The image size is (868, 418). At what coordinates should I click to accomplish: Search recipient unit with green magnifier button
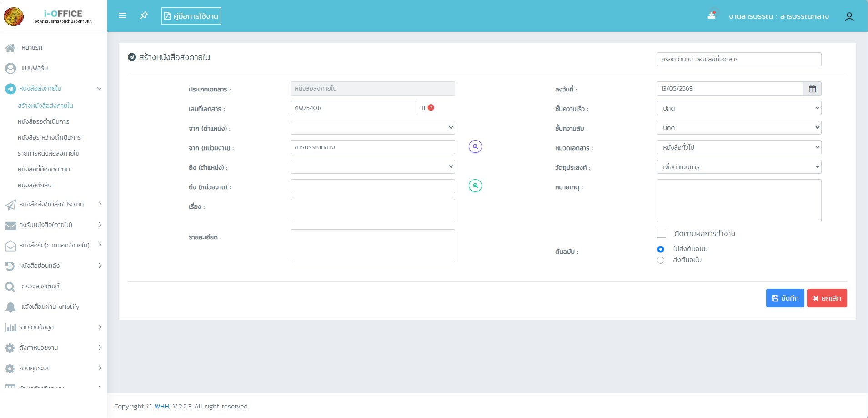[x=475, y=186]
